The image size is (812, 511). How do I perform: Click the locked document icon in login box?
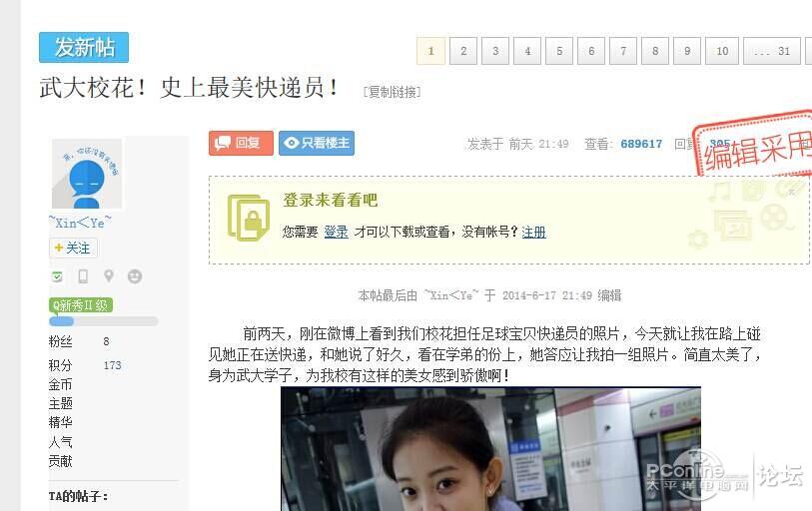(249, 218)
